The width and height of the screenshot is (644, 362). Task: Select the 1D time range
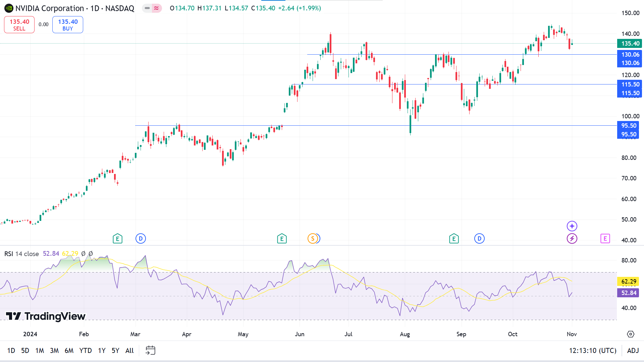(x=11, y=350)
